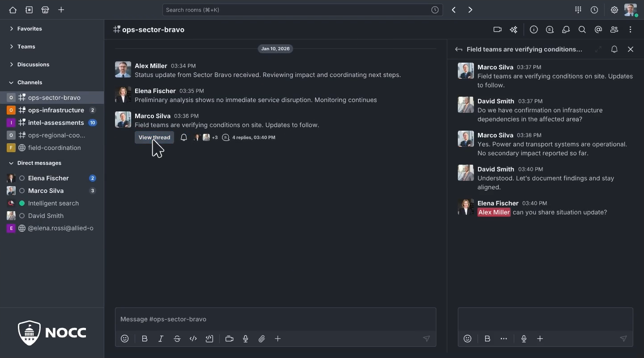Viewport: 644px width, 358px height.
Task: Open emoji picker in main composer
Action: click(x=125, y=339)
